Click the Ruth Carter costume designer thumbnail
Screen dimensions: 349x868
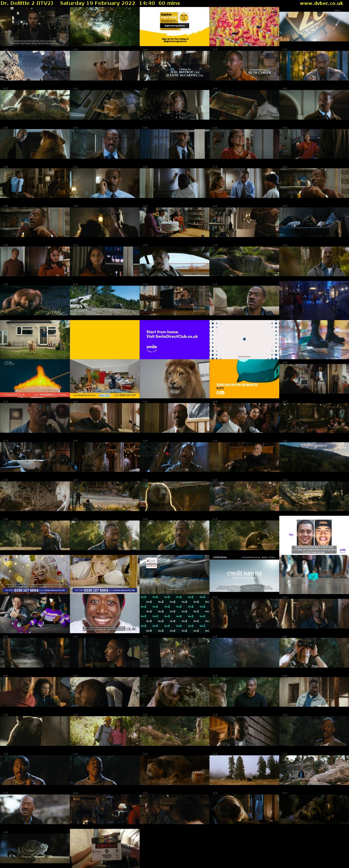click(x=244, y=66)
